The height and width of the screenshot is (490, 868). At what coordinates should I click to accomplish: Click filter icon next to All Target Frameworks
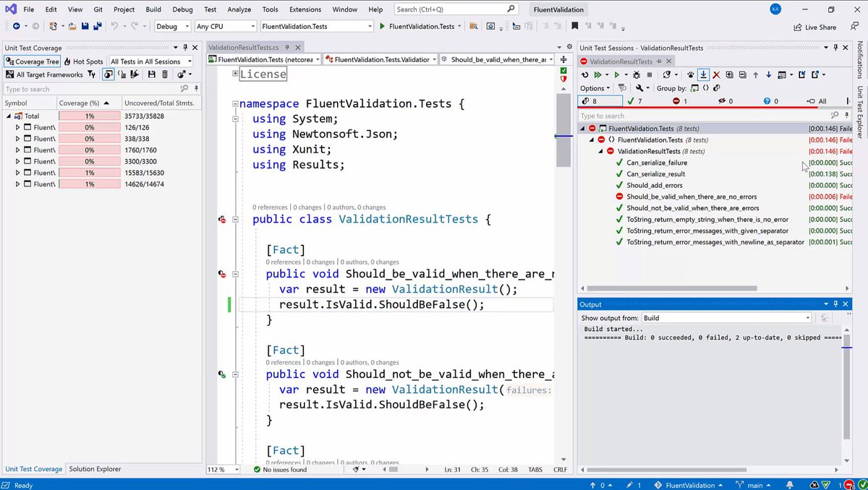coord(91,74)
